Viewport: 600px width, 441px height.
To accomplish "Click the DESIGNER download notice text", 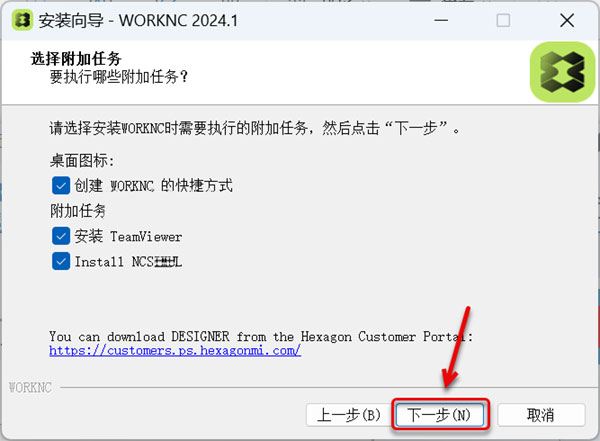I will 261,336.
